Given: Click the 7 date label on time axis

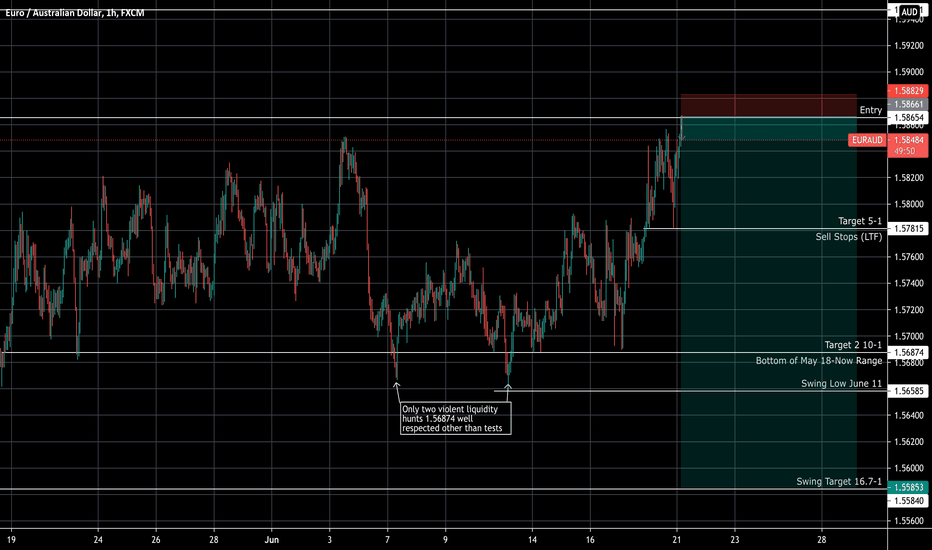Looking at the screenshot, I should click(x=388, y=540).
